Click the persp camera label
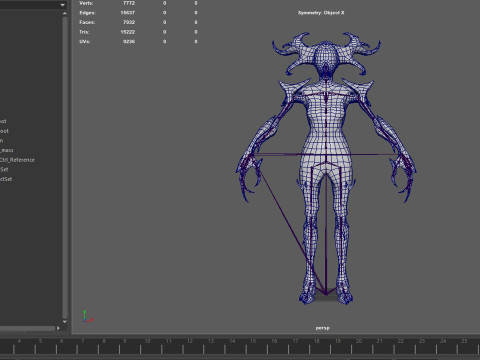 322,328
